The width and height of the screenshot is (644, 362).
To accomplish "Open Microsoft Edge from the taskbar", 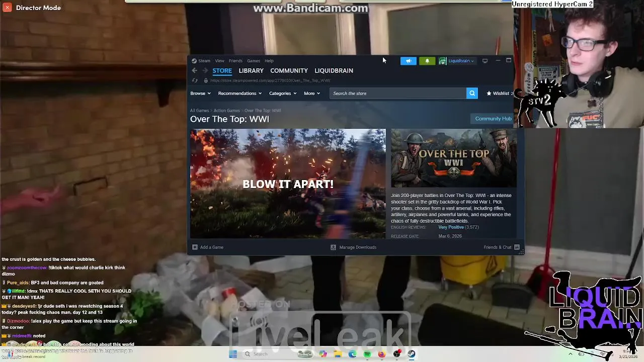I will click(x=353, y=354).
